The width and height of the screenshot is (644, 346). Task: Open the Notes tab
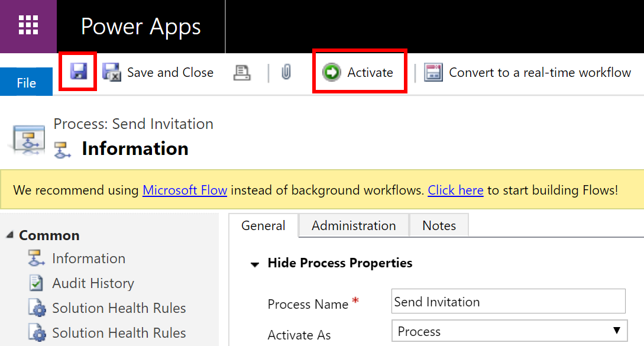coord(439,225)
